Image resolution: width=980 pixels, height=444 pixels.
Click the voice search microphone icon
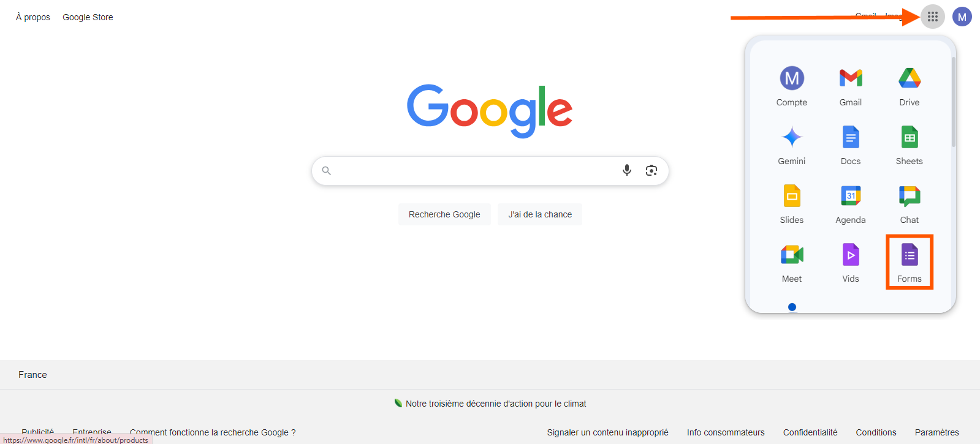(x=627, y=170)
